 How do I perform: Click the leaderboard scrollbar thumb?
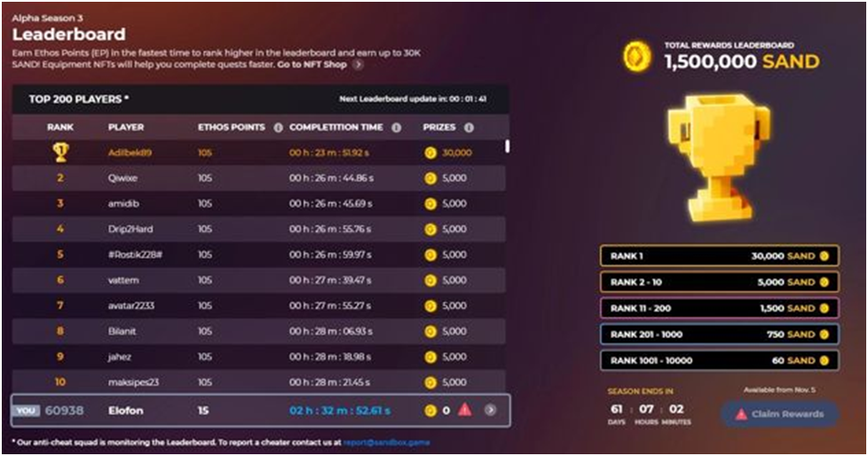point(507,146)
